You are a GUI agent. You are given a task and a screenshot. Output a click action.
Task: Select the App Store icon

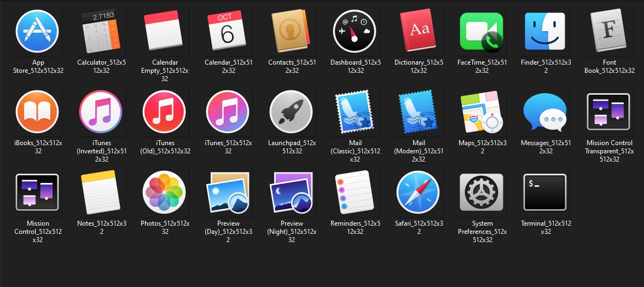click(37, 31)
